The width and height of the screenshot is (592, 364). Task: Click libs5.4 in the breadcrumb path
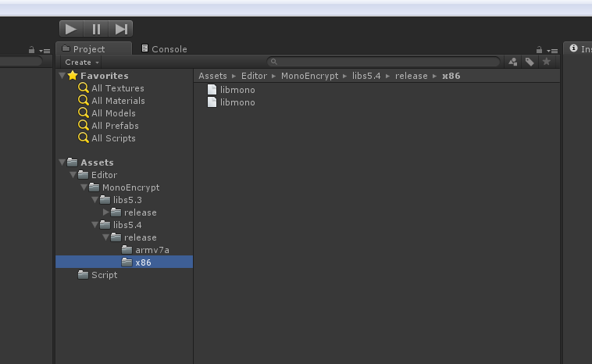pyautogui.click(x=366, y=76)
